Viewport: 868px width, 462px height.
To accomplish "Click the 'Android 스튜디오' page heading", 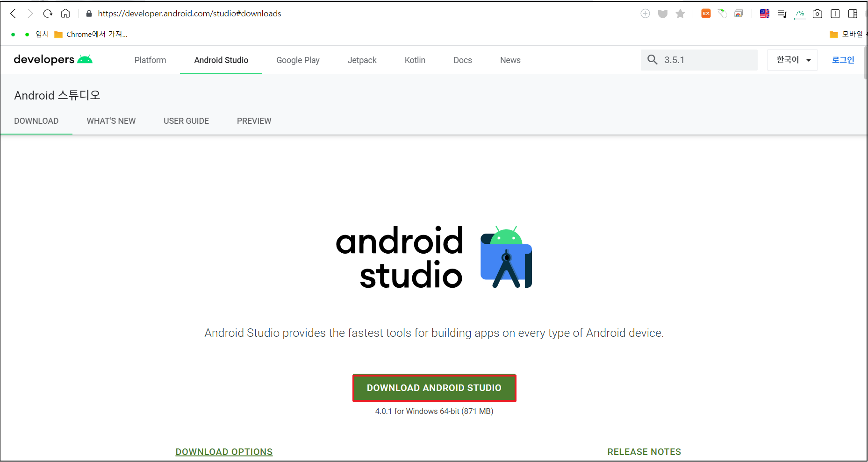I will pos(57,95).
